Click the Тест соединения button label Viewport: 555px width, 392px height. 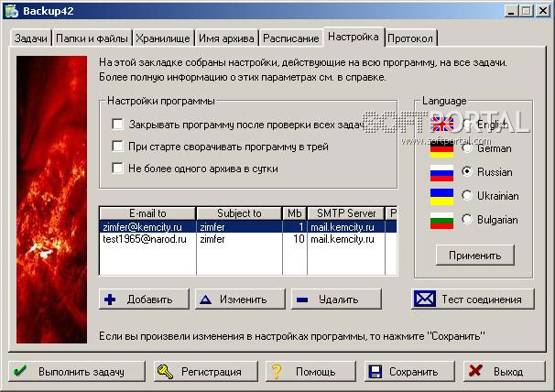tap(482, 299)
